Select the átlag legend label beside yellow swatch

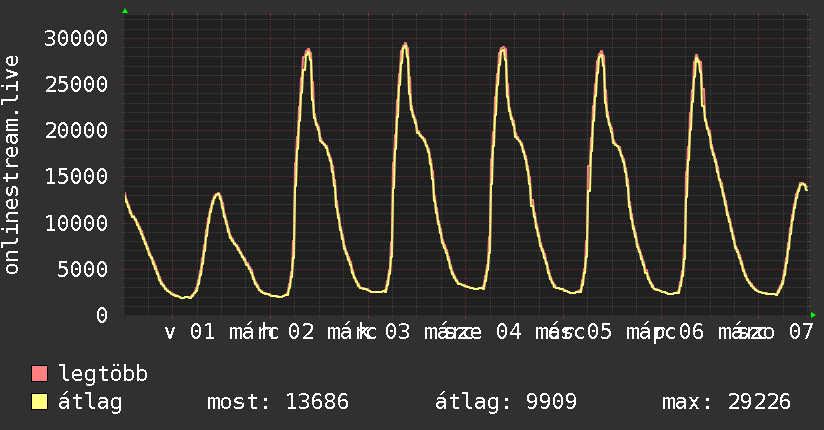(x=90, y=402)
